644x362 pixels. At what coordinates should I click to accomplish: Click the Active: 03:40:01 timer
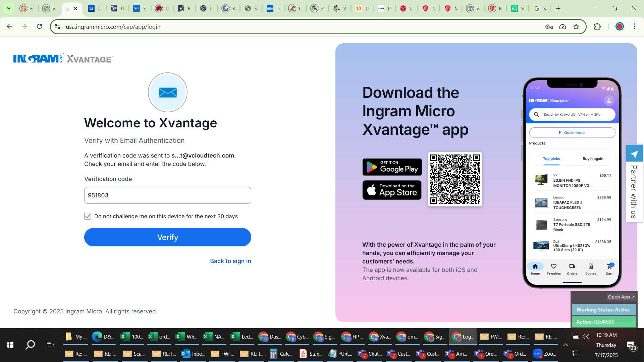(603, 322)
